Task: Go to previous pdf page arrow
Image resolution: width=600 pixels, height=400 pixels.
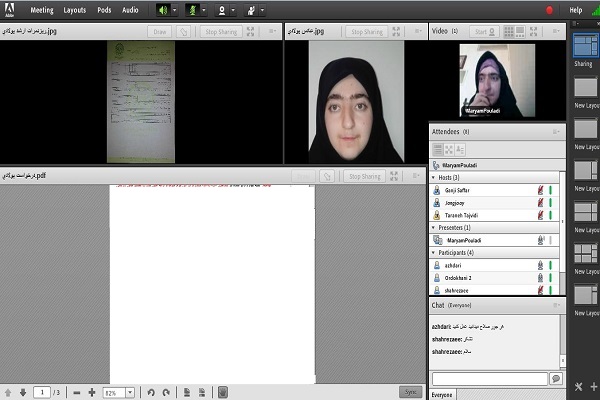Action: [x=8, y=392]
